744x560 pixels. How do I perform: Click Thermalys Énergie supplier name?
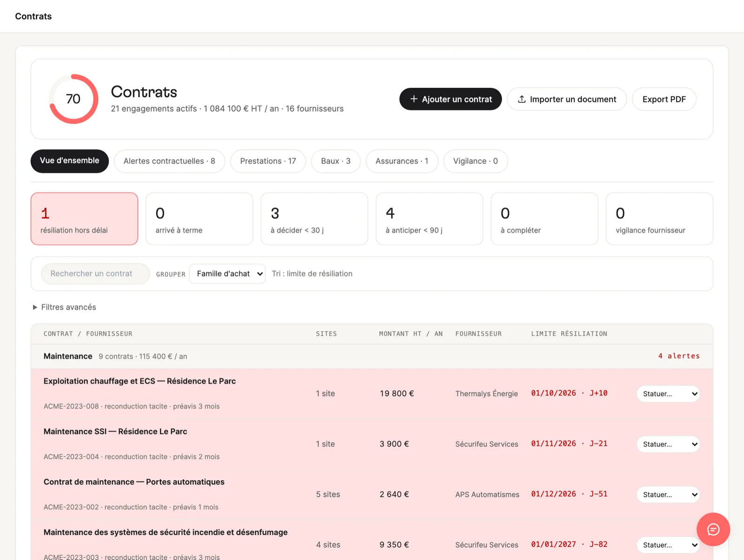[x=486, y=393]
